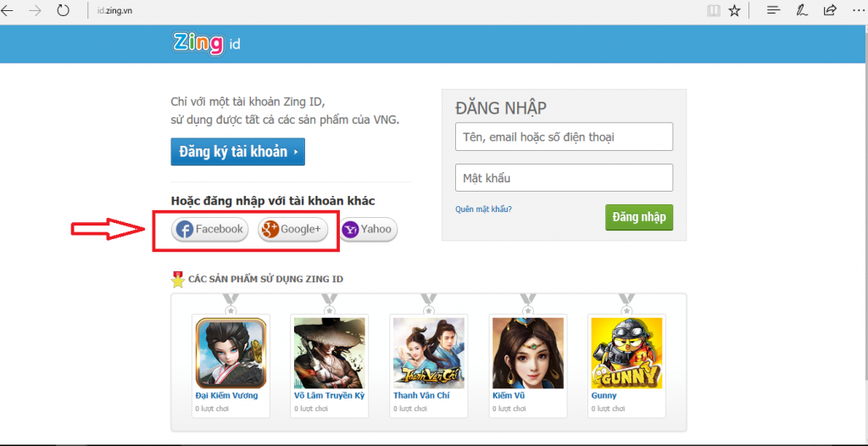Click Gunny title link
Screen dimensions: 868x446
(604, 396)
